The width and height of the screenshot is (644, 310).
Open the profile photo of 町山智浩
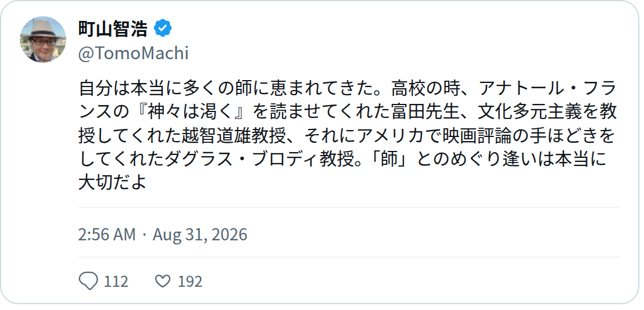[x=42, y=40]
